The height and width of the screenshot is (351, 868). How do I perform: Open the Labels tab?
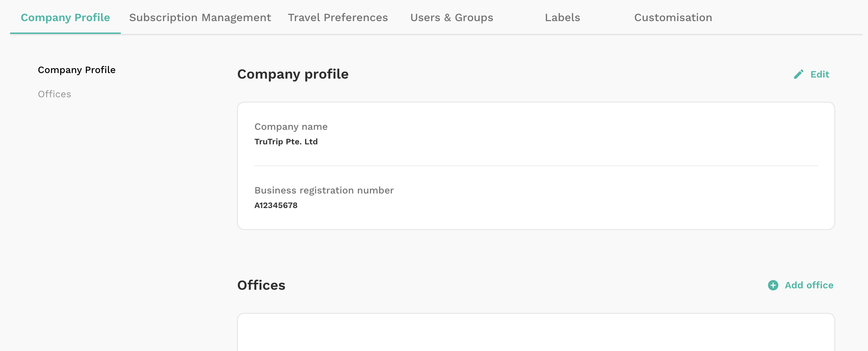[562, 18]
